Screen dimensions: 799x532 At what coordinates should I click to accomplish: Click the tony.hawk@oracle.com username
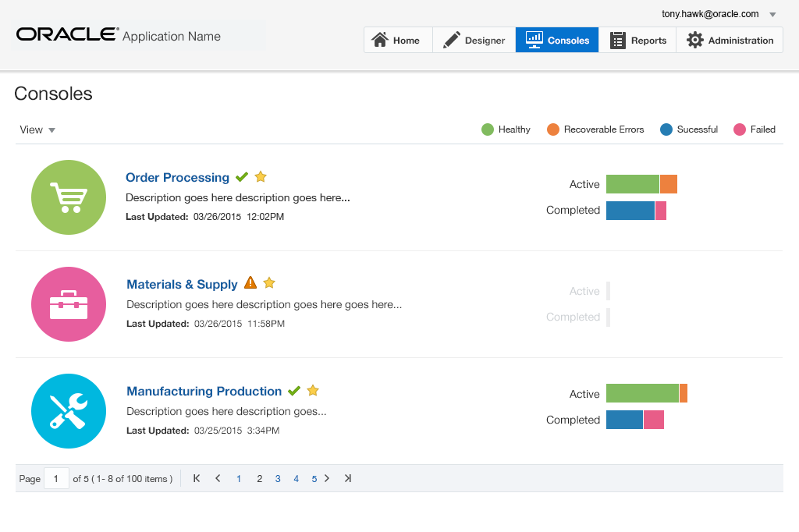(710, 14)
